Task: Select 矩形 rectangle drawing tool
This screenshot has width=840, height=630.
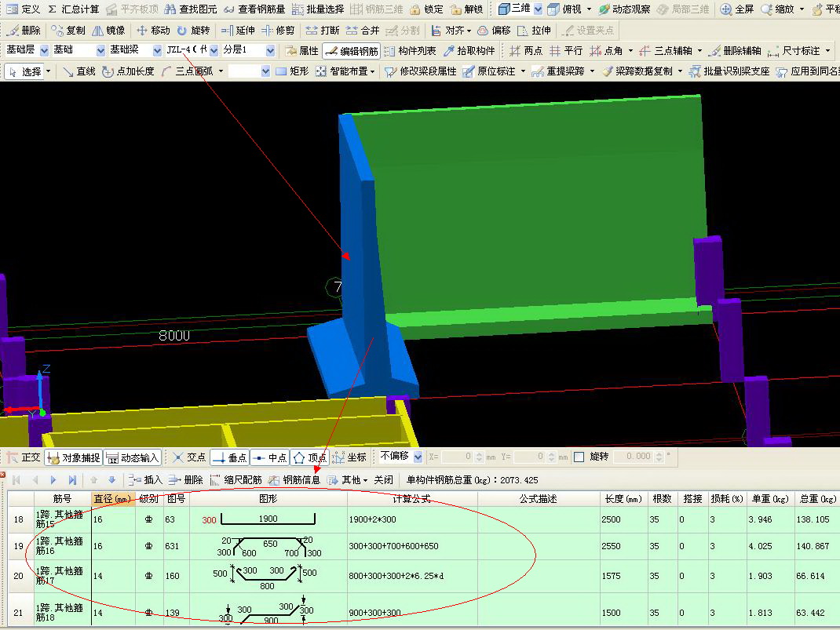Action: [293, 71]
